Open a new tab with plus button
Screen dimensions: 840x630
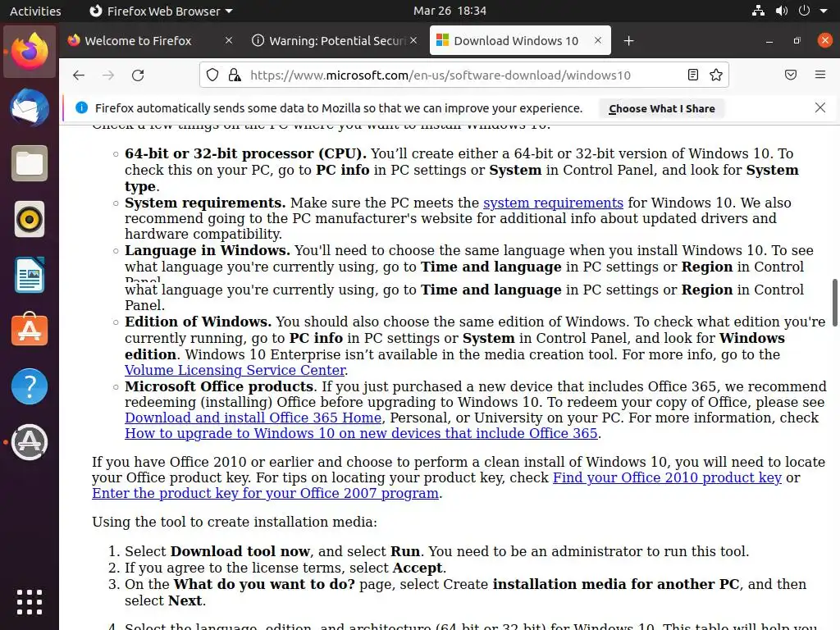(x=629, y=41)
